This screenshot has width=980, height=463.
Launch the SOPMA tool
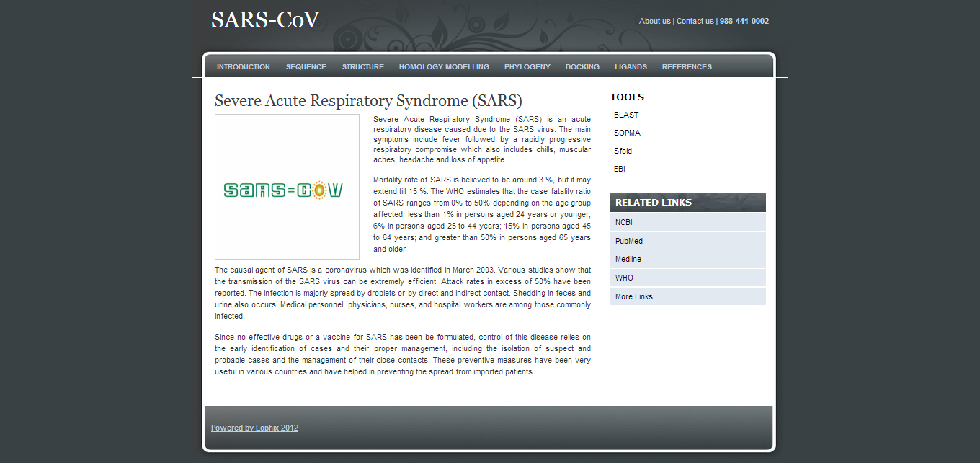point(627,133)
